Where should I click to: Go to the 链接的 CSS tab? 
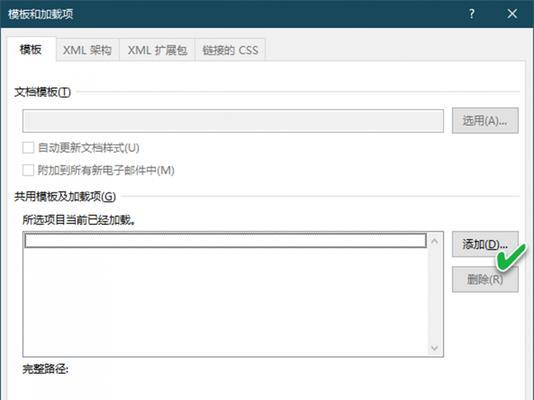click(230, 50)
